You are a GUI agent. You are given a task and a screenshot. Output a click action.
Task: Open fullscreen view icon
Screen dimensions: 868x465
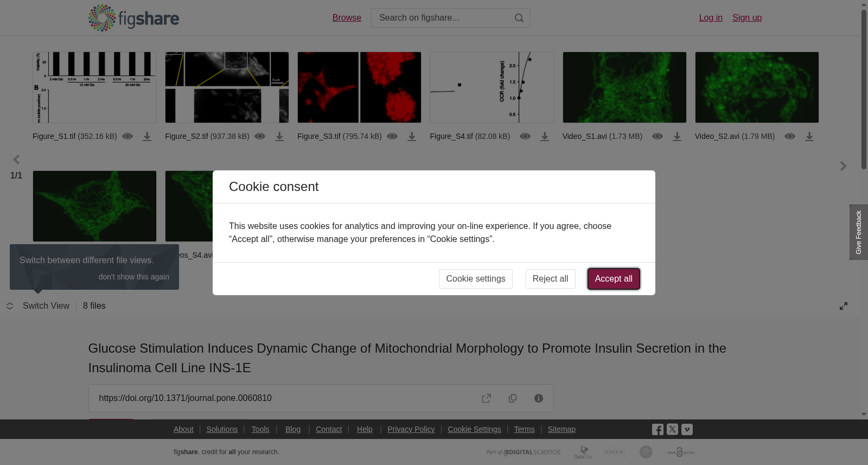(844, 306)
